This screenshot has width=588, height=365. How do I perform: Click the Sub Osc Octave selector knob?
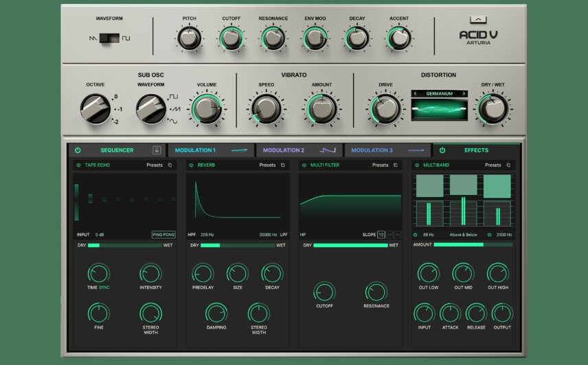[x=95, y=109]
